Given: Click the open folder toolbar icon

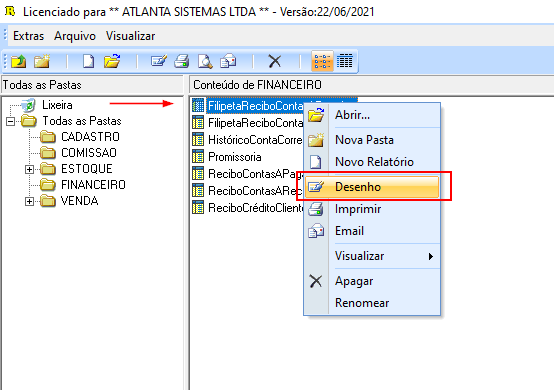Looking at the screenshot, I should [x=112, y=61].
